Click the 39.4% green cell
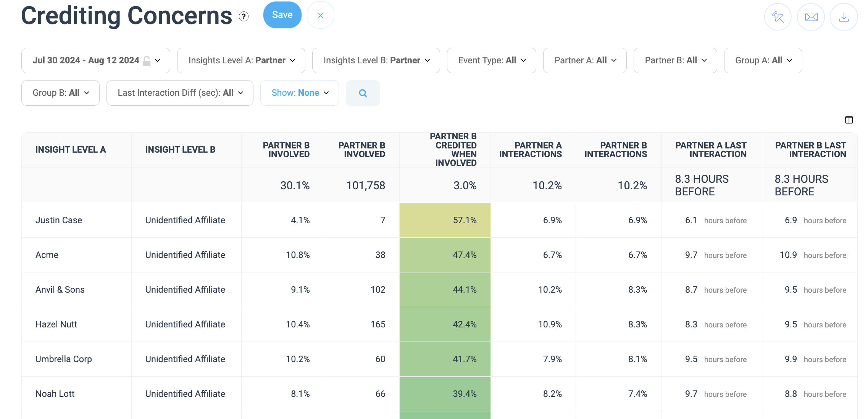The image size is (868, 419). [445, 394]
